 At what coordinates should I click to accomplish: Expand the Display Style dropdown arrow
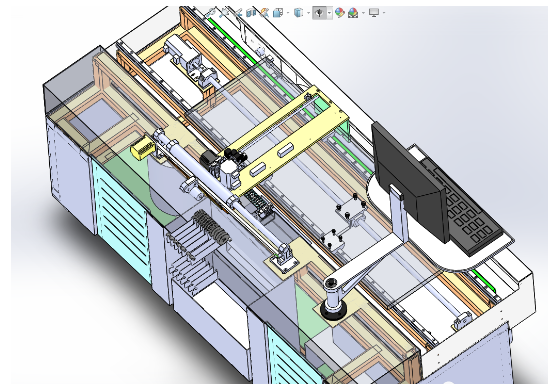(308, 13)
